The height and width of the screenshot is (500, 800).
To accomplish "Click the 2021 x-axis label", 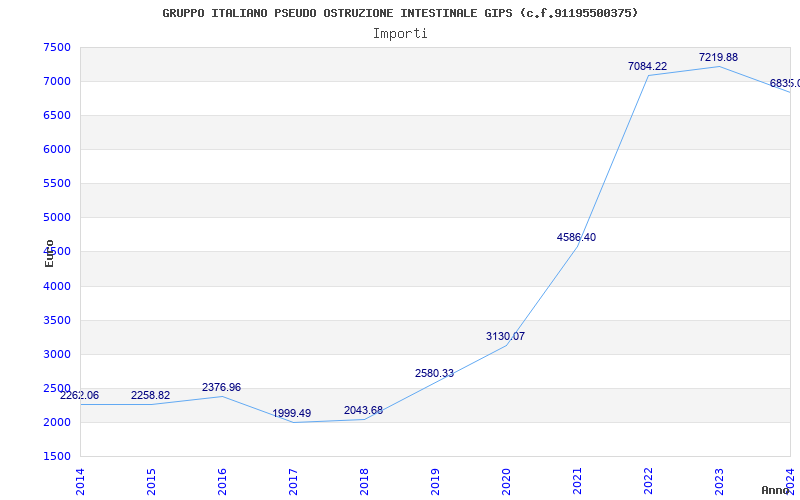I will (577, 482).
